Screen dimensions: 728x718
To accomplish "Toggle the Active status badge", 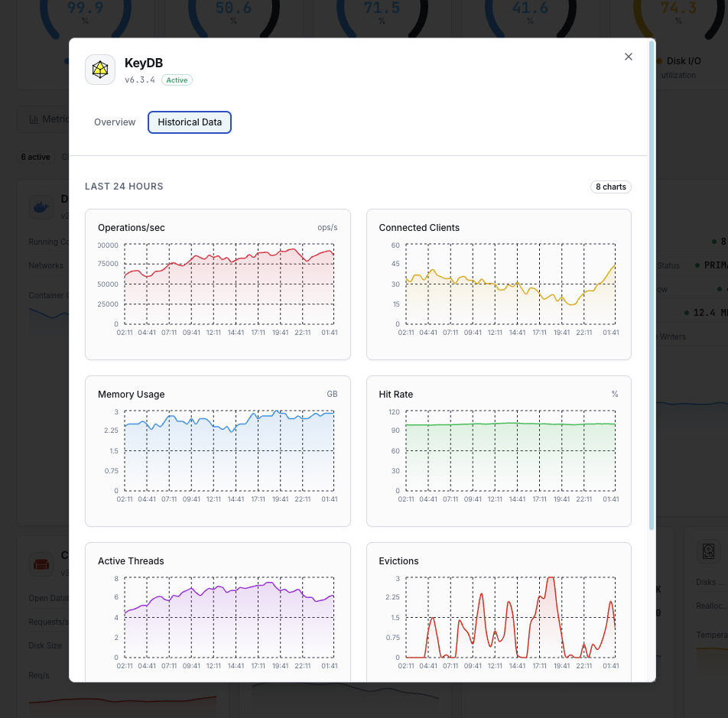I will point(176,80).
